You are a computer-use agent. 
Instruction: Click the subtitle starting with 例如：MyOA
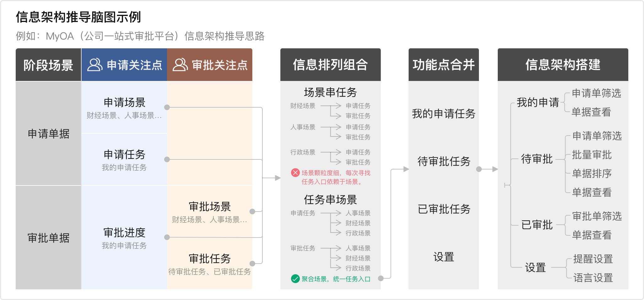[x=140, y=36]
